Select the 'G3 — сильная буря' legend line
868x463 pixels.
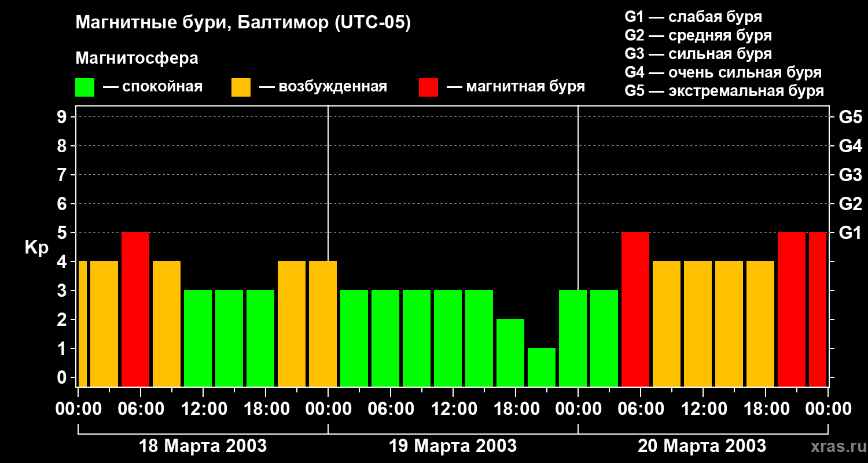click(x=698, y=54)
